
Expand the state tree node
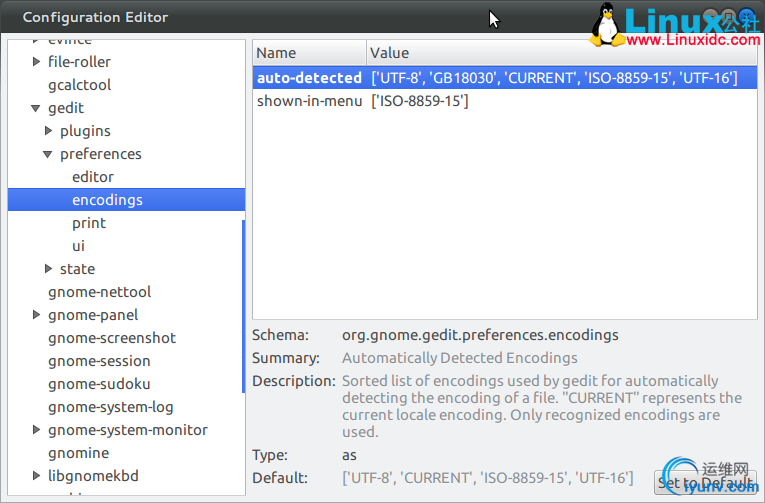pyautogui.click(x=50, y=269)
